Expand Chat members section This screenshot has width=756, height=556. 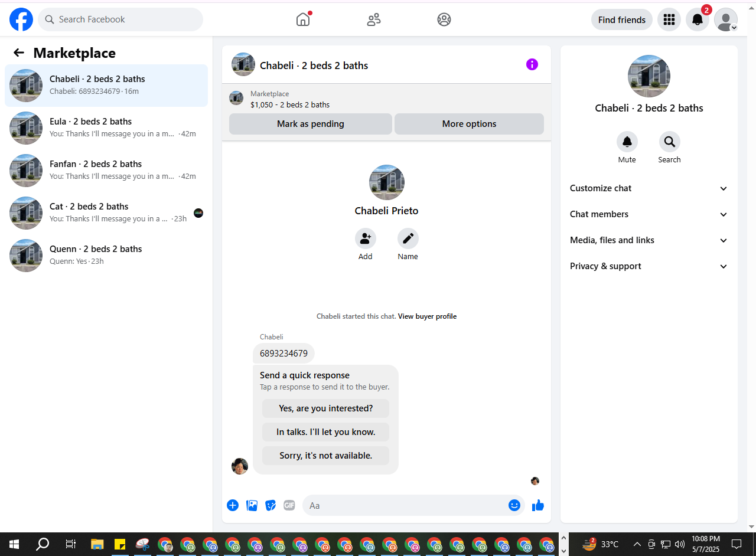point(649,214)
